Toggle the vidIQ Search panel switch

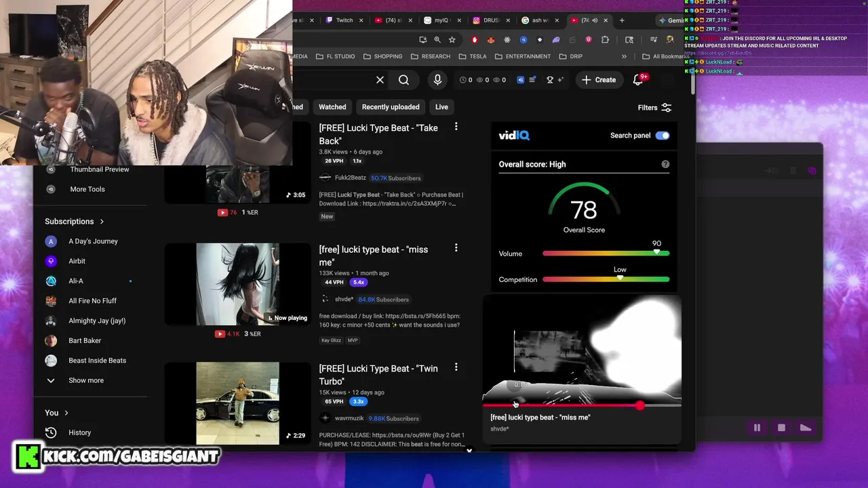(663, 136)
